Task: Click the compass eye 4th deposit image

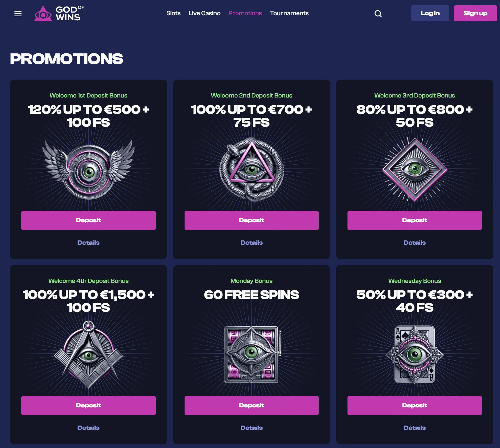Action: pyautogui.click(x=88, y=354)
